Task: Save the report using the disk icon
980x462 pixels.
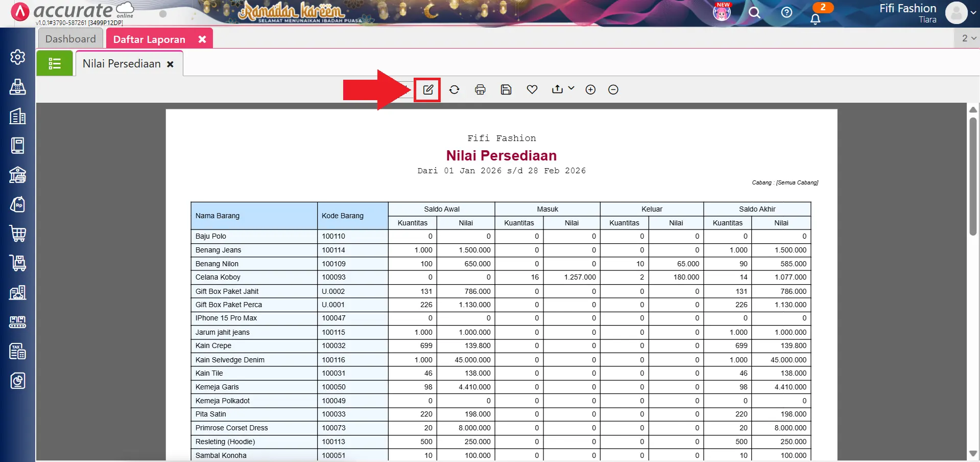Action: 506,89
